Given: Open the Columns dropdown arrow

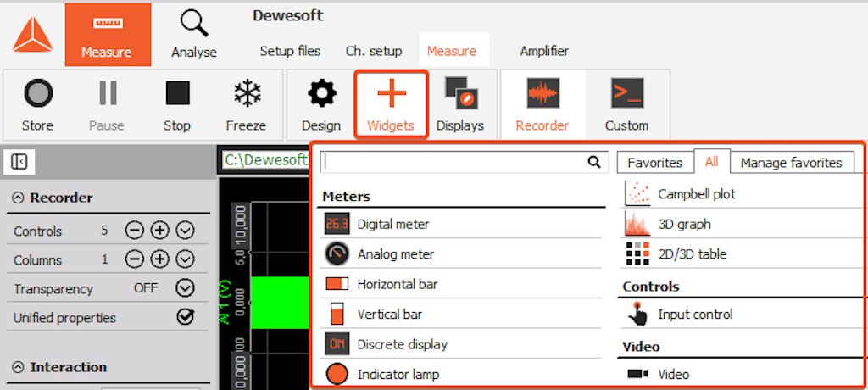Looking at the screenshot, I should (x=185, y=259).
